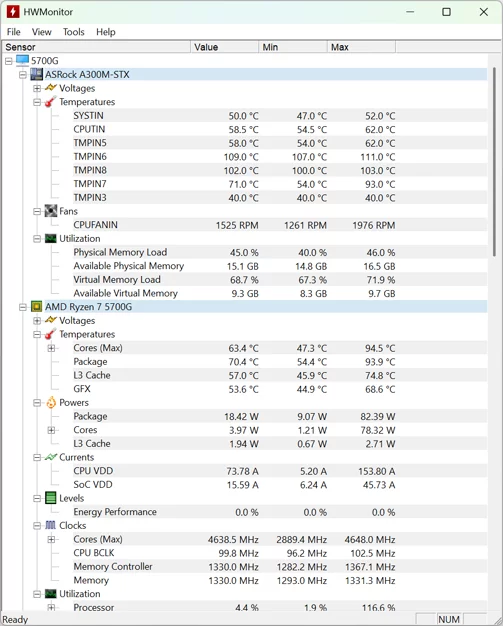
Task: Collapse the 5700G root node
Action: click(x=9, y=61)
